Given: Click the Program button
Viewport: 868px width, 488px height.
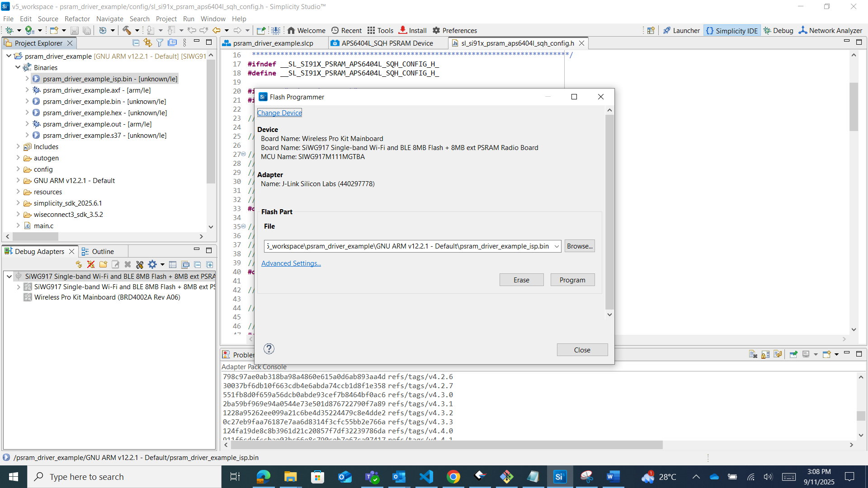Looking at the screenshot, I should coord(572,280).
